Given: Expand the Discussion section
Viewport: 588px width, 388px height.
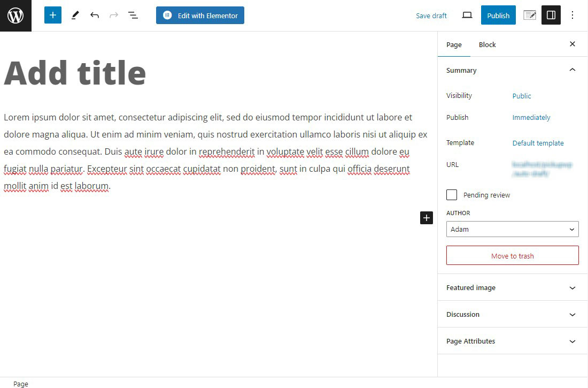Looking at the screenshot, I should coord(512,314).
